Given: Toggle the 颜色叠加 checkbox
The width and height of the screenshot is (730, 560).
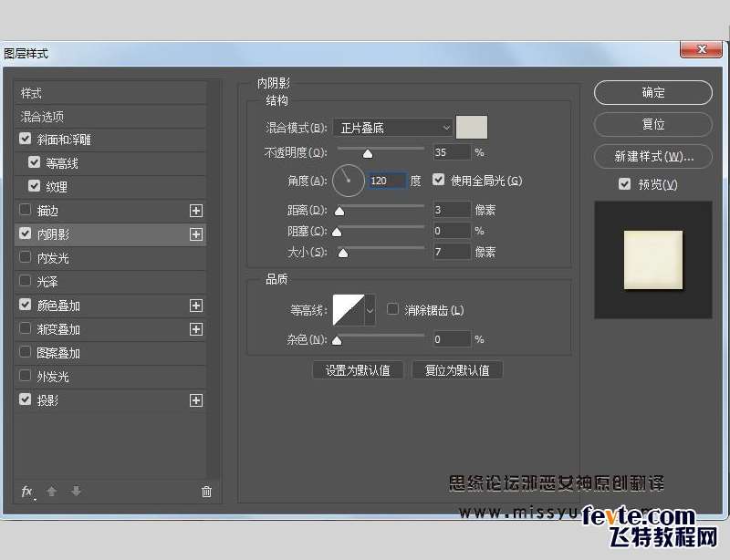Looking at the screenshot, I should (26, 305).
